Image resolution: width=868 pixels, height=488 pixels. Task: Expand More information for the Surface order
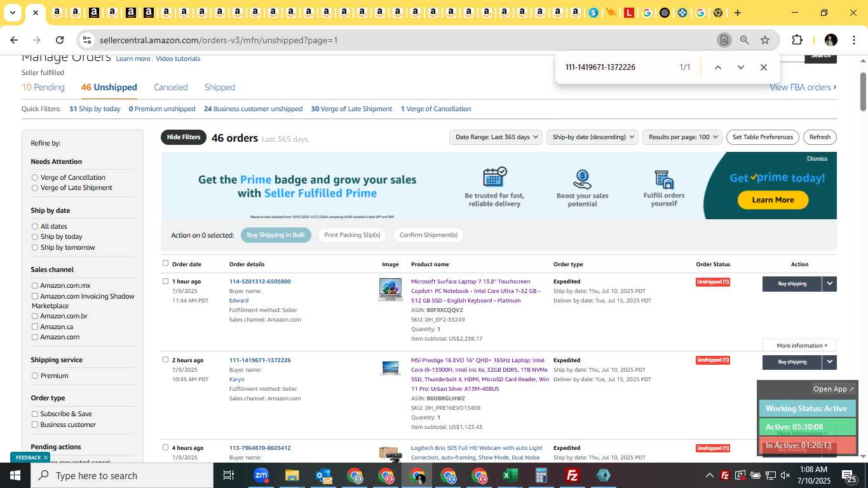pyautogui.click(x=800, y=346)
